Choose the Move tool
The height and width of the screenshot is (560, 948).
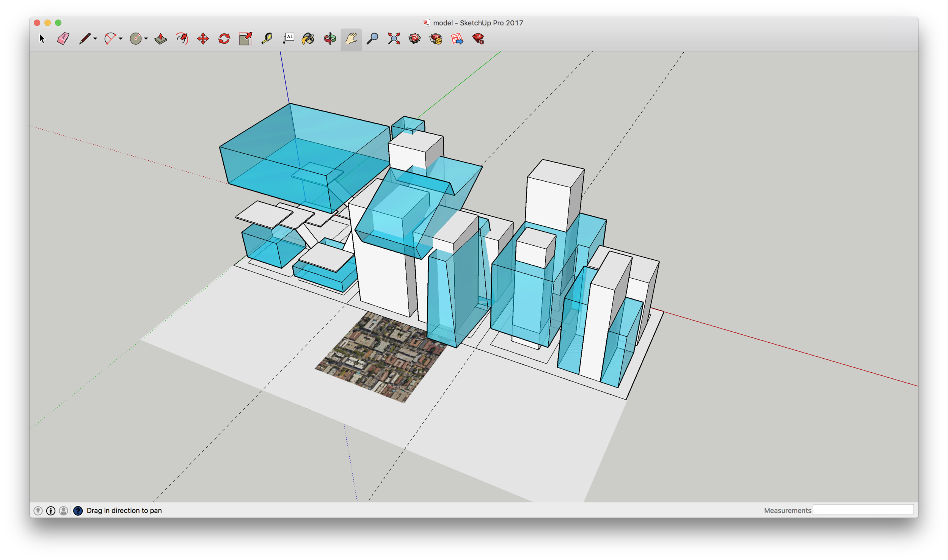coord(203,39)
